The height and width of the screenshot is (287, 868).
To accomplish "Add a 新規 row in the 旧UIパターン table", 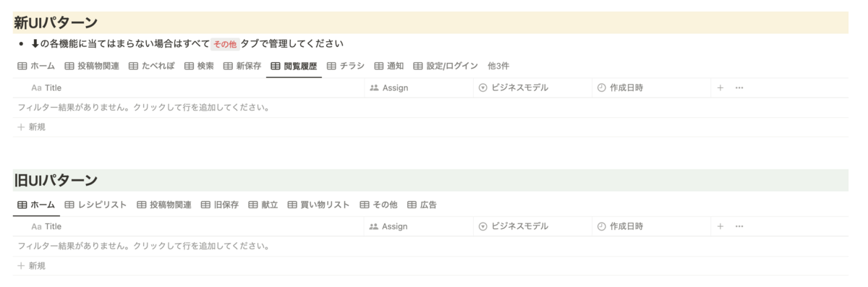I will click(x=32, y=265).
